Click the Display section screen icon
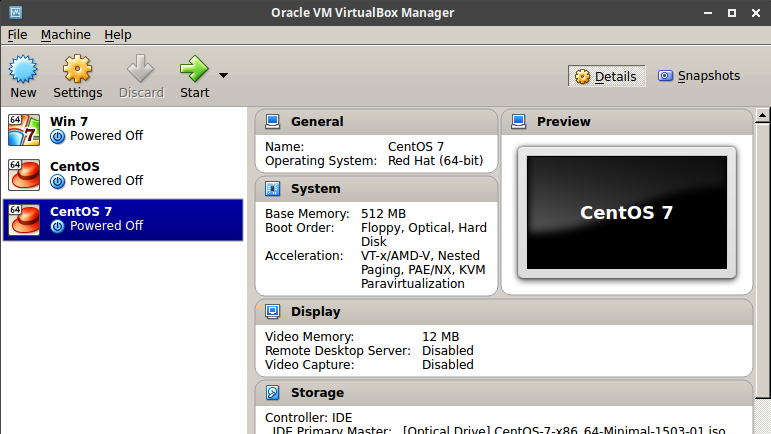The width and height of the screenshot is (771, 434). coord(272,312)
